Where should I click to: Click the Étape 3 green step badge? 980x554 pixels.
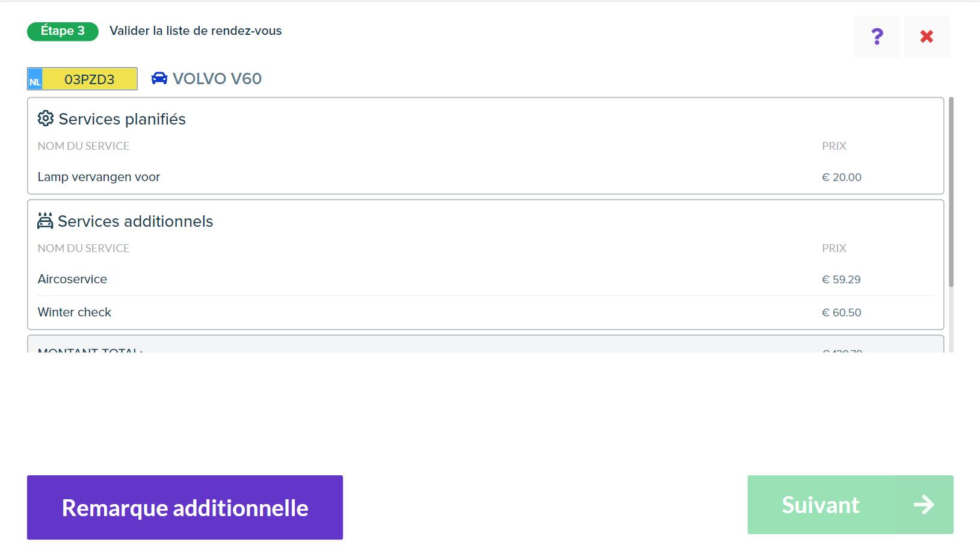(x=63, y=31)
